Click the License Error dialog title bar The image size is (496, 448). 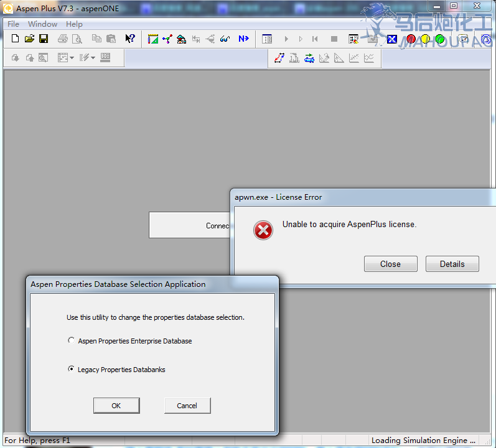363,197
